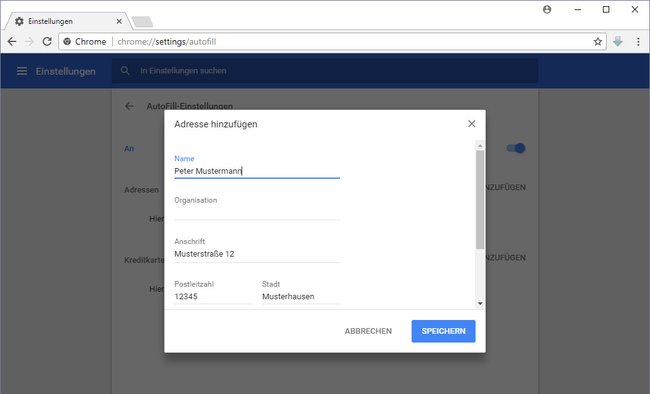Bookmark this page with the star icon
This screenshot has width=650, height=394.
[x=597, y=41]
